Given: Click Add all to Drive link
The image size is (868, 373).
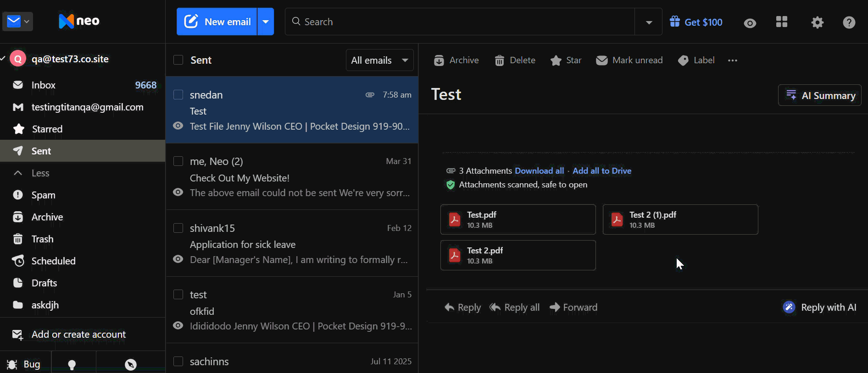Looking at the screenshot, I should pos(602,171).
